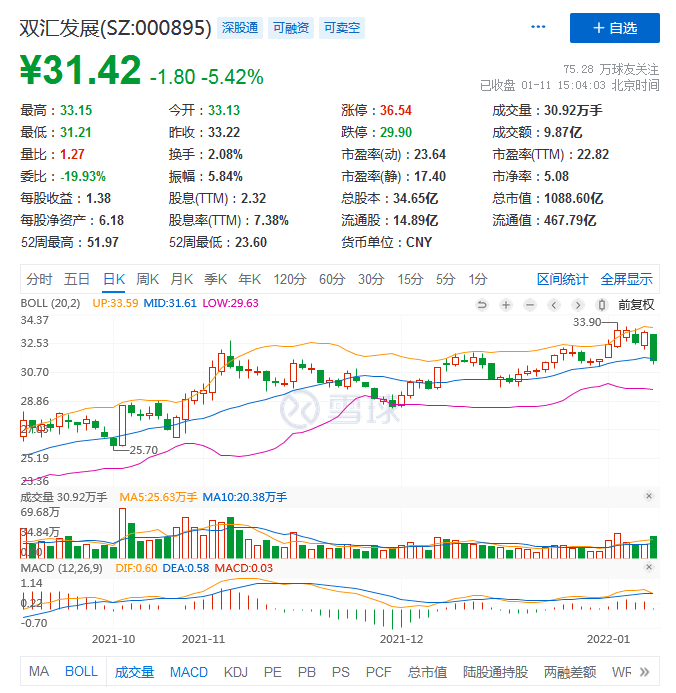Expand more indicators with double chevron

click(x=645, y=672)
